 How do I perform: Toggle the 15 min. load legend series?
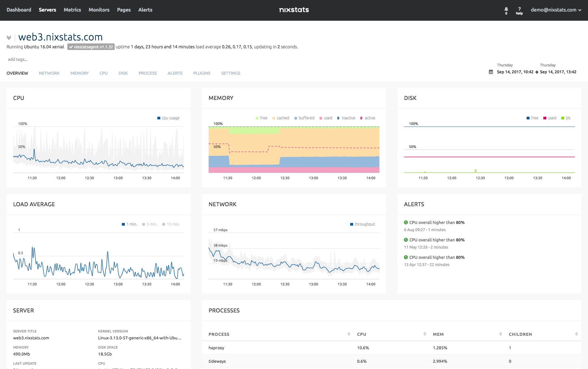[x=171, y=224]
